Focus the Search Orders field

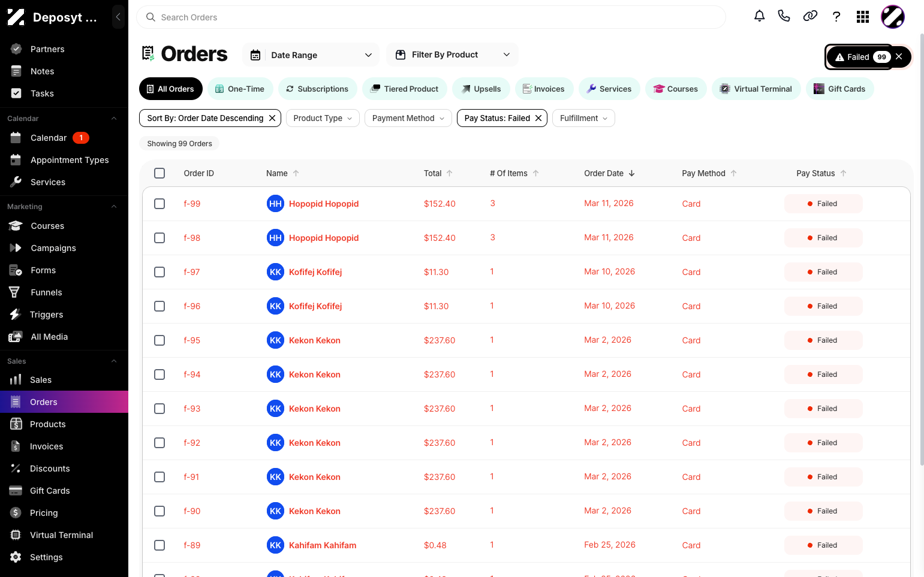pos(431,17)
